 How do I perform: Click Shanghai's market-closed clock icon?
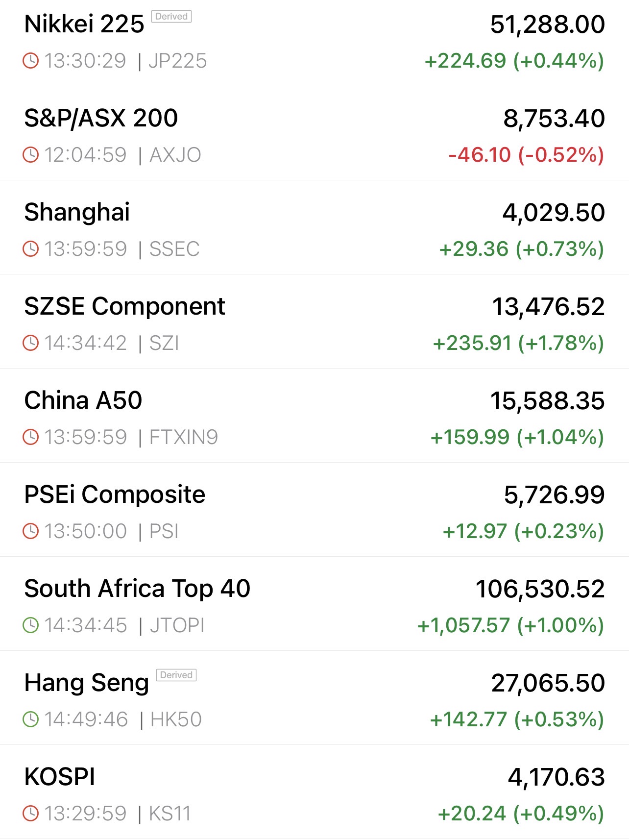(x=31, y=249)
